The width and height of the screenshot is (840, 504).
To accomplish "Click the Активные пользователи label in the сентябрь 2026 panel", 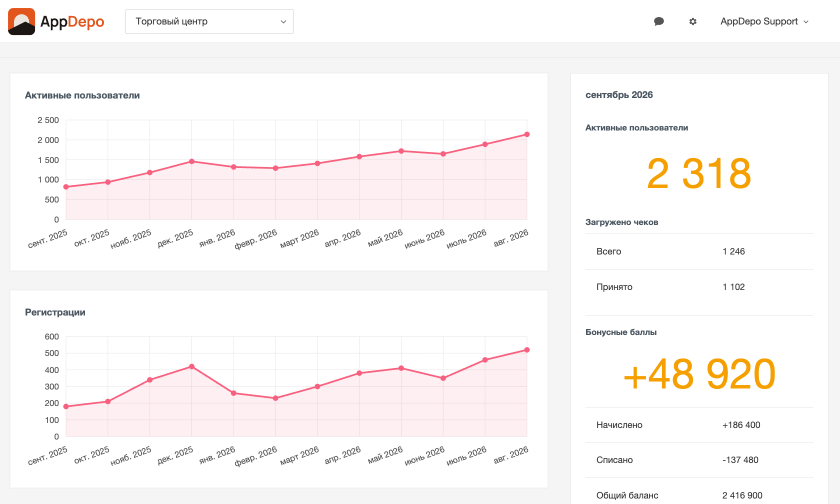I will [636, 128].
